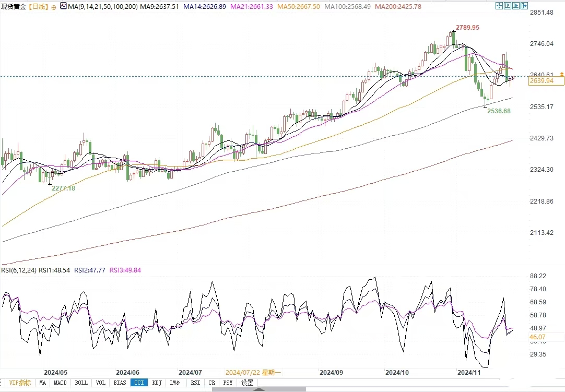Viewport: 565px width, 392px height.
Task: Click the current price tag 2639.94
Action: [546, 81]
